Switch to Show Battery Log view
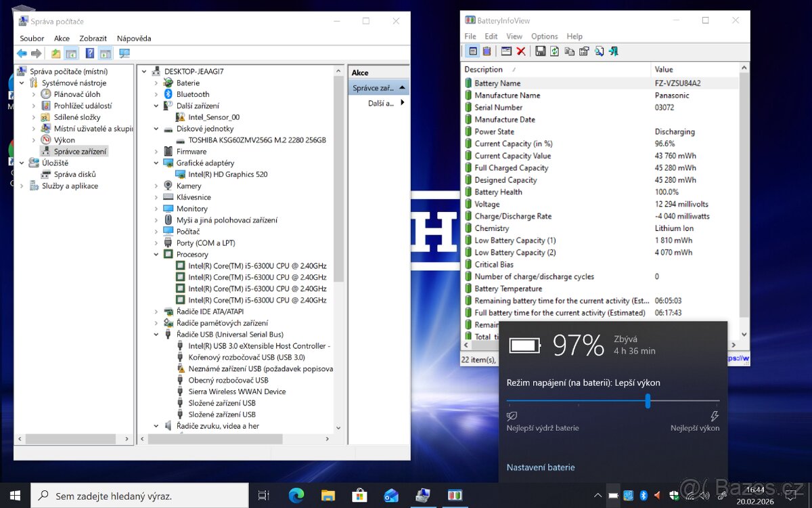 tap(487, 51)
